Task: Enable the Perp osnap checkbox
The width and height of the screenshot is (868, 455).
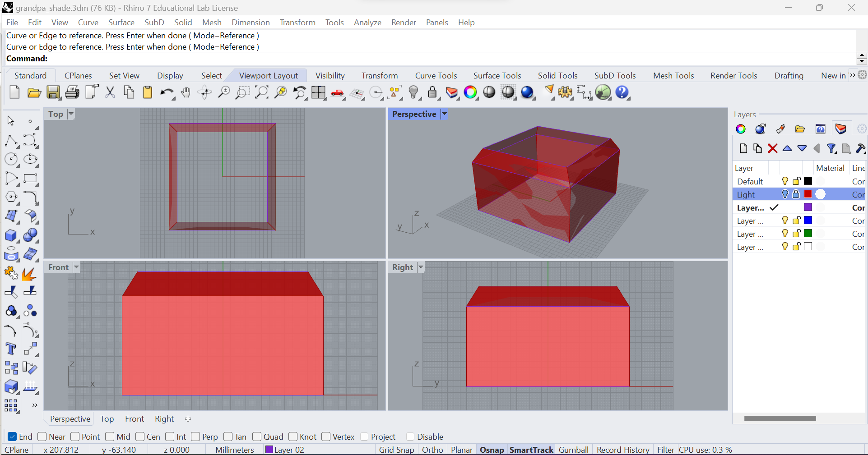Action: pyautogui.click(x=195, y=437)
